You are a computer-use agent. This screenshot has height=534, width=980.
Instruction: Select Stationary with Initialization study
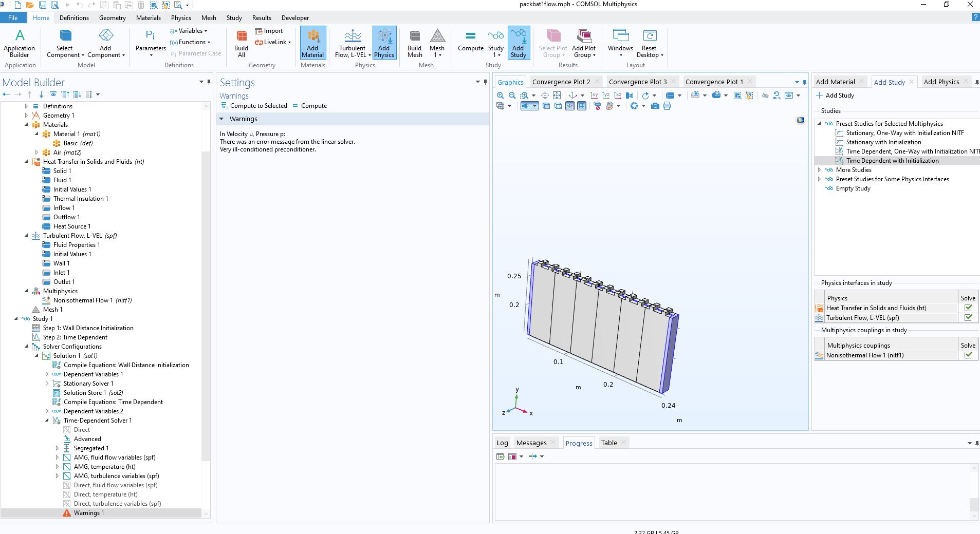pyautogui.click(x=883, y=142)
